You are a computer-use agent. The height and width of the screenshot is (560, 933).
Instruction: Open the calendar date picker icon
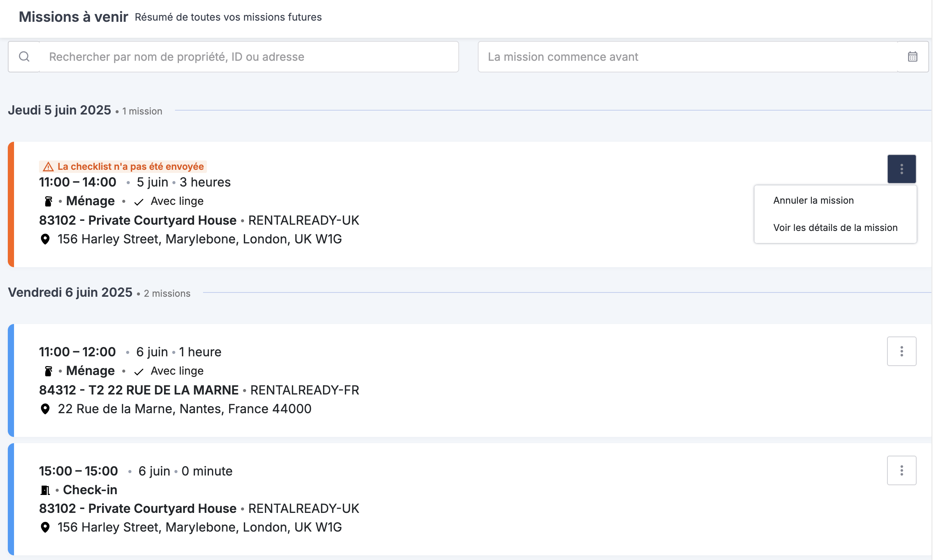click(912, 57)
